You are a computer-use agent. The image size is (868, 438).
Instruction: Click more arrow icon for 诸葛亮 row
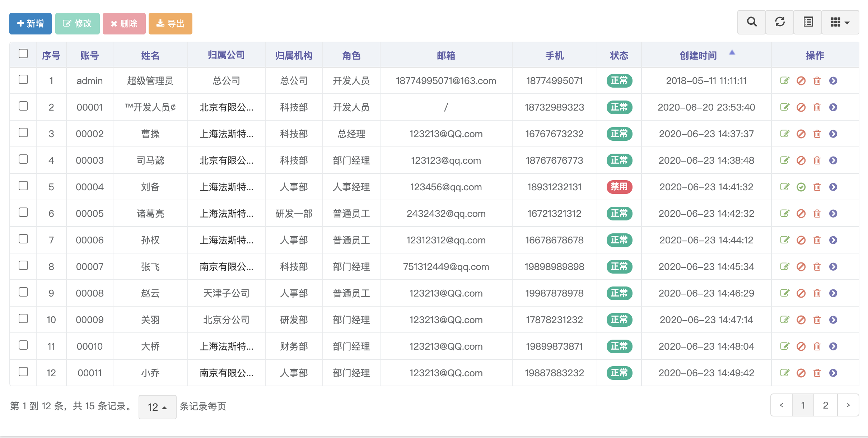pyautogui.click(x=833, y=214)
